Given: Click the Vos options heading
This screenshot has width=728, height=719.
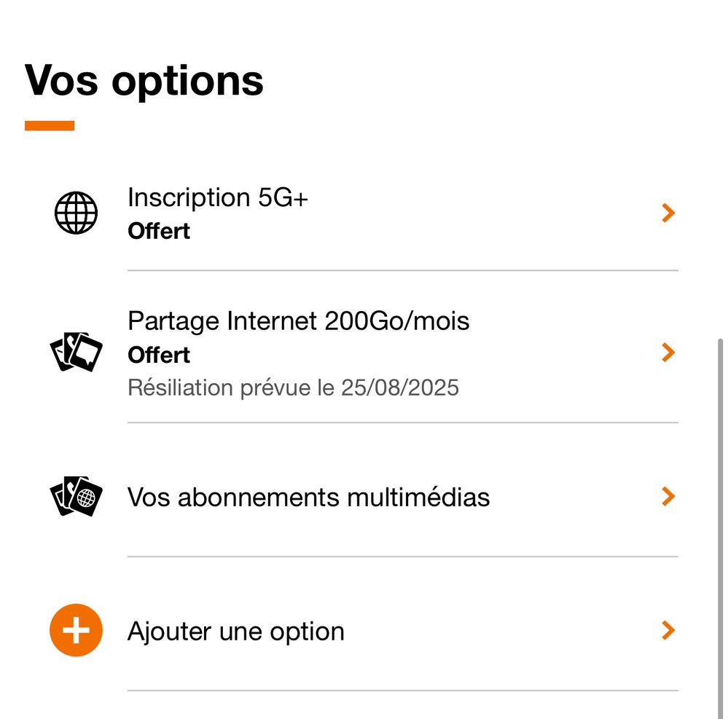Looking at the screenshot, I should (x=144, y=79).
